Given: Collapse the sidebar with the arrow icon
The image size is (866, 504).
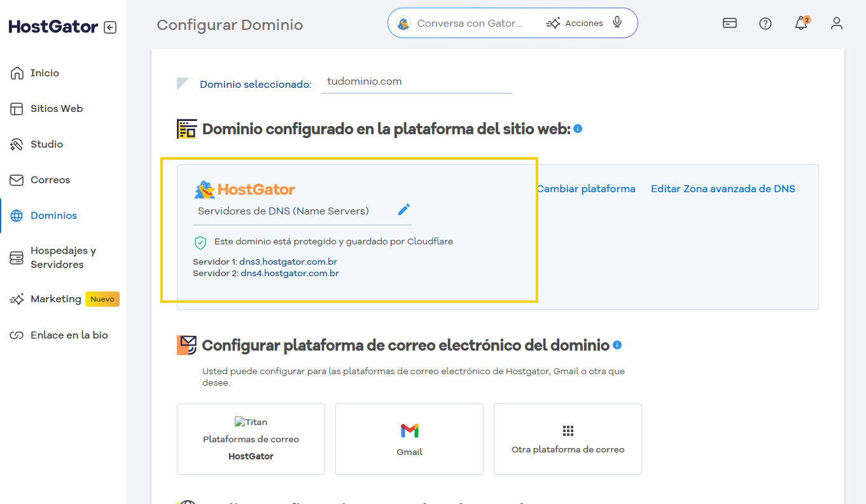Looking at the screenshot, I should click(x=109, y=27).
